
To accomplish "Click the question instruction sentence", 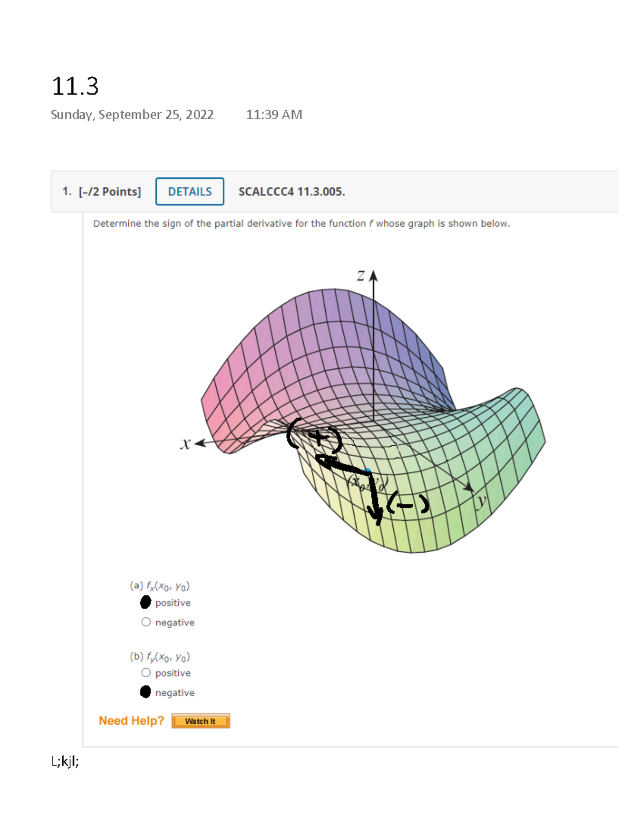I will 301,223.
